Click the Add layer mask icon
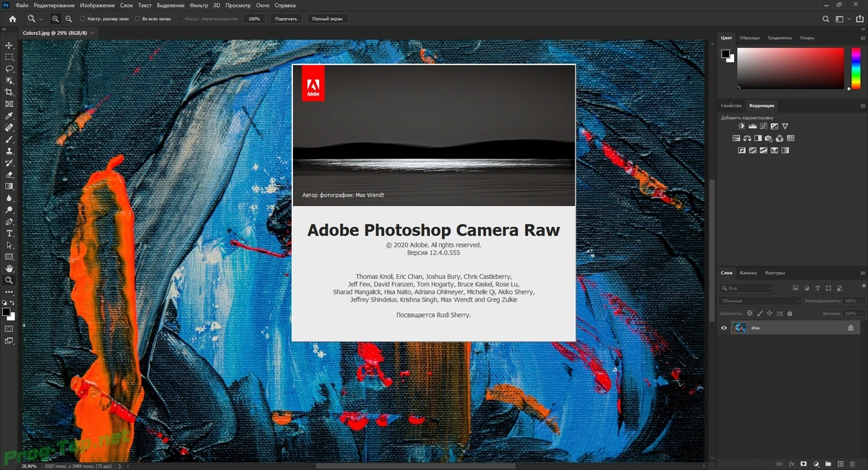This screenshot has width=868, height=470. [x=804, y=463]
